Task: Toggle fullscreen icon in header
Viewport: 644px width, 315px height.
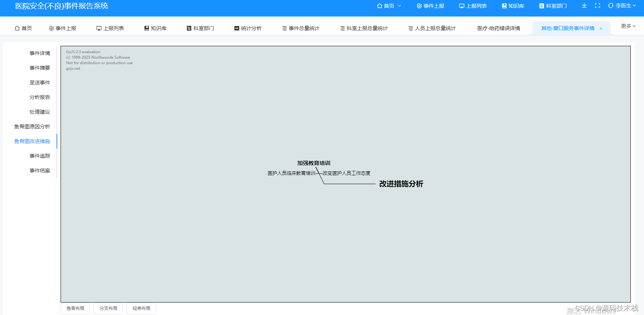Action: coord(597,6)
